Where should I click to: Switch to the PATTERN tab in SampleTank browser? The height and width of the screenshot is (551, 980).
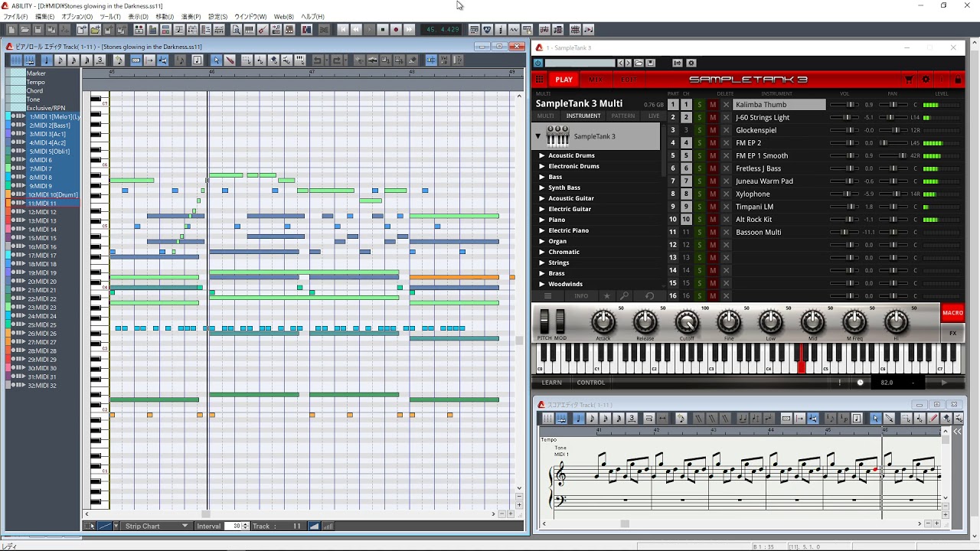[623, 116]
